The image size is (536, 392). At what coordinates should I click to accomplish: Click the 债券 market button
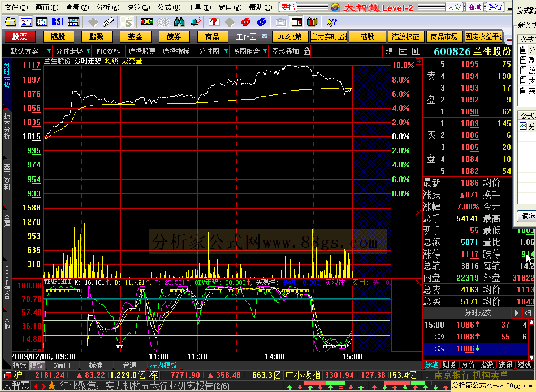tap(174, 37)
